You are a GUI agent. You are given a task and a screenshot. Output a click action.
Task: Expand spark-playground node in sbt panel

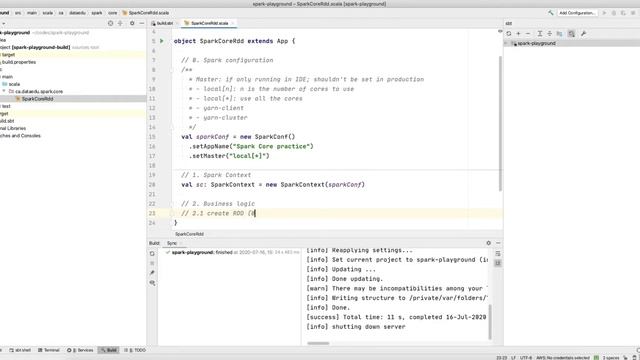click(507, 43)
